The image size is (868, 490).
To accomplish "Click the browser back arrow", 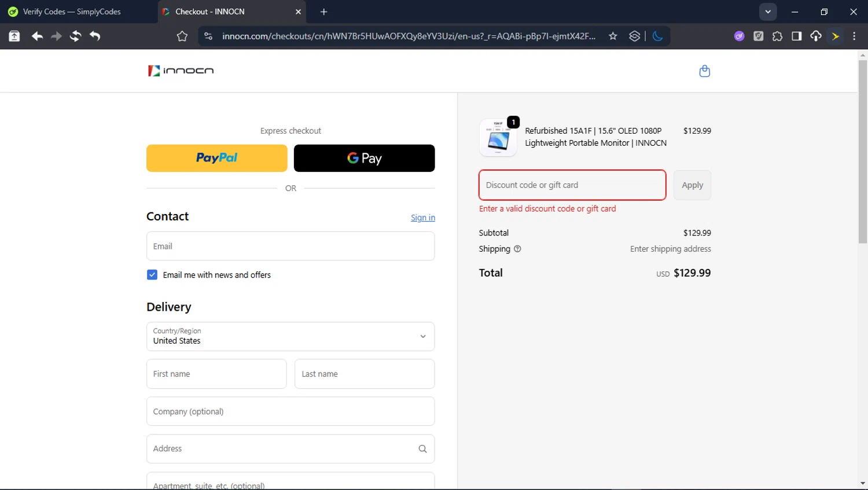I will pos(37,36).
